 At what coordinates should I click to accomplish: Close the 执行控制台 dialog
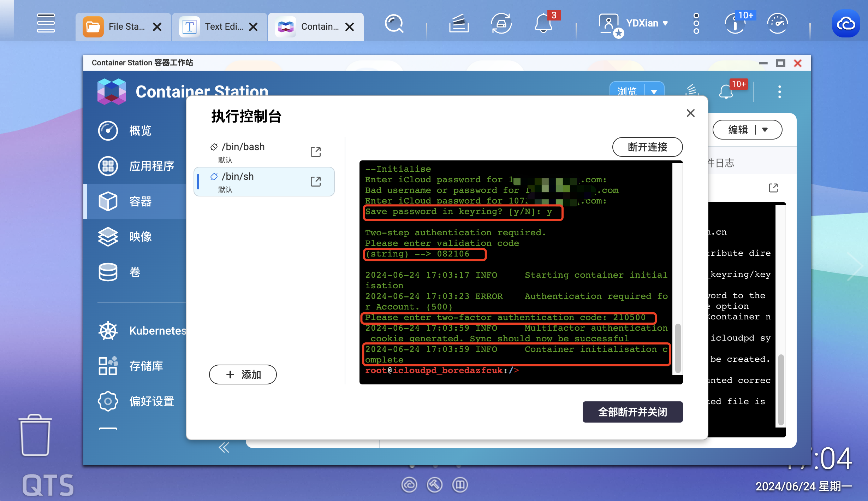click(x=691, y=113)
